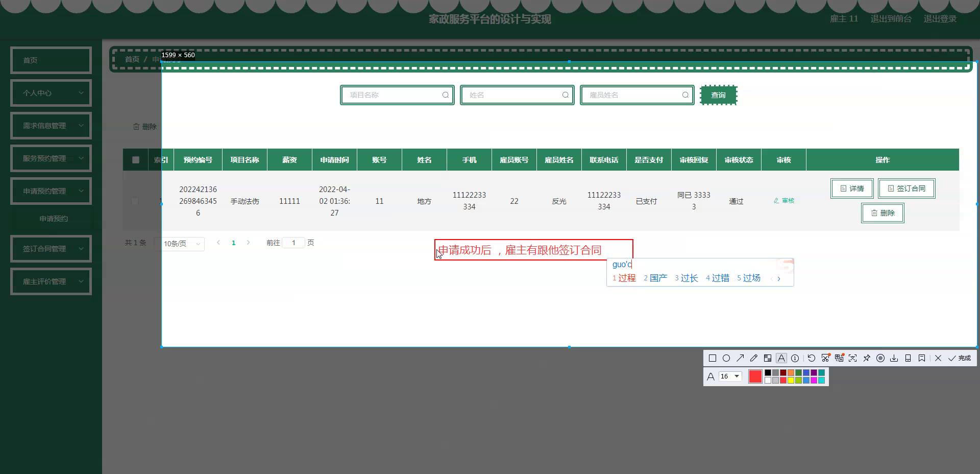Select the ellipse annotation tool

(x=726, y=358)
